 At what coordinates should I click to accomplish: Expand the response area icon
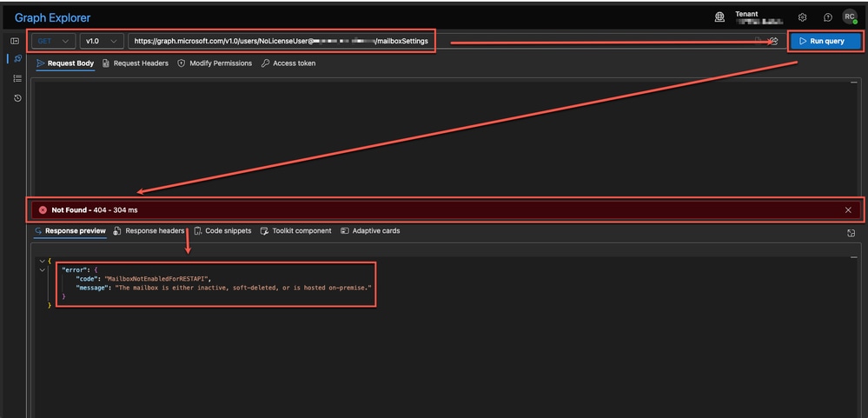click(x=851, y=233)
